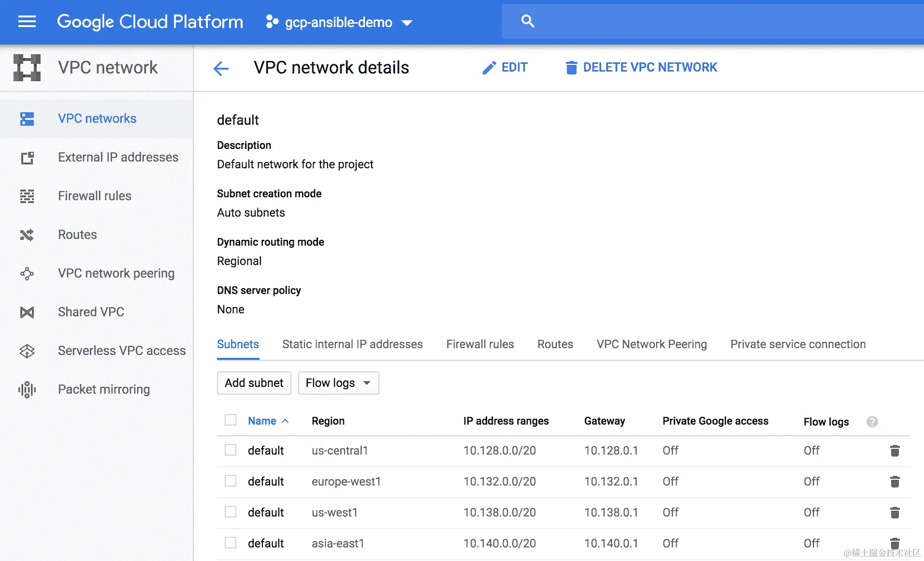Click the 10.140.0.1 gateway cell
This screenshot has height=561, width=924.
pyautogui.click(x=611, y=544)
